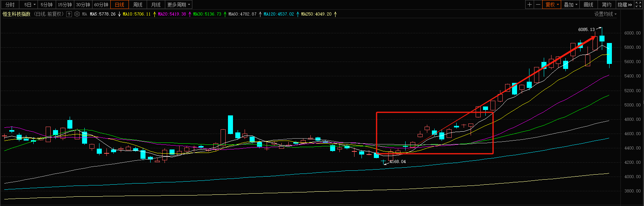The height and width of the screenshot is (206, 644).
Task: Switch to the 分时 intraday tab
Action: (10, 5)
